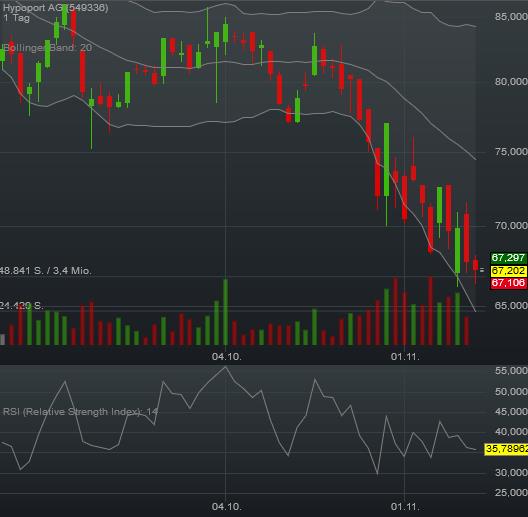Click the '24.420 S.' volume scale label

22,306
